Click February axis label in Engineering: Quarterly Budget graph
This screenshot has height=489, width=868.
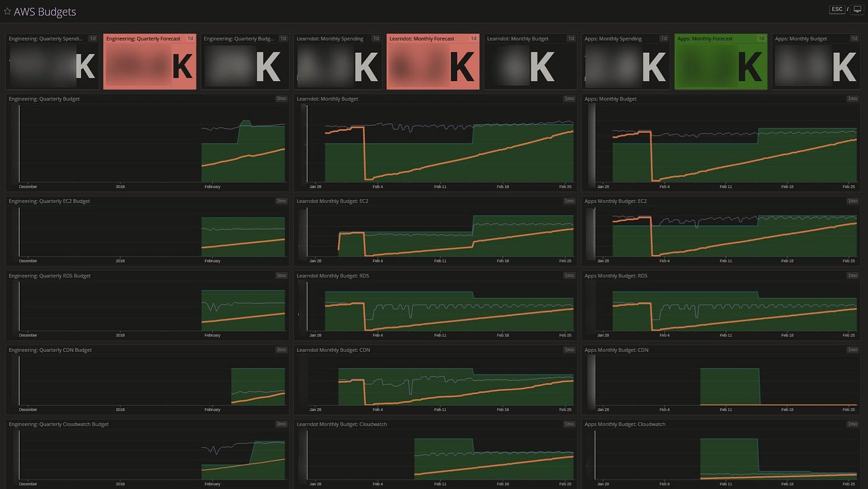pos(212,186)
